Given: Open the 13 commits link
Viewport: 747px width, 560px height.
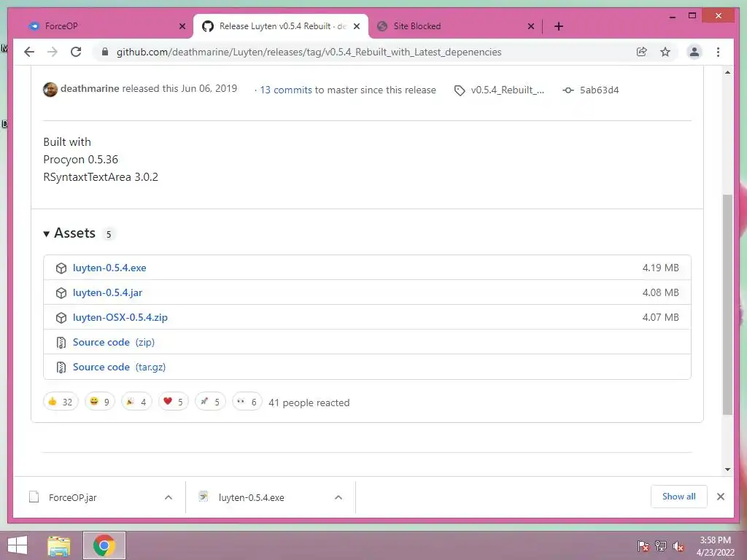Looking at the screenshot, I should [x=286, y=90].
